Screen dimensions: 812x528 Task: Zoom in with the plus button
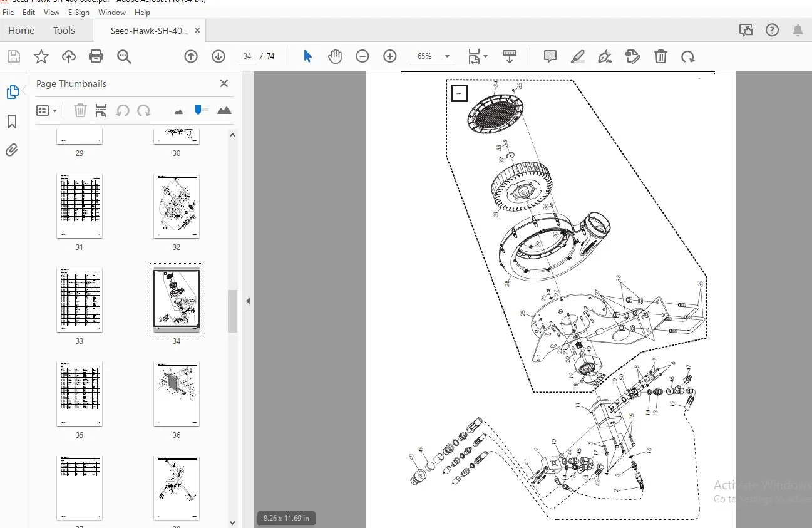coord(390,56)
